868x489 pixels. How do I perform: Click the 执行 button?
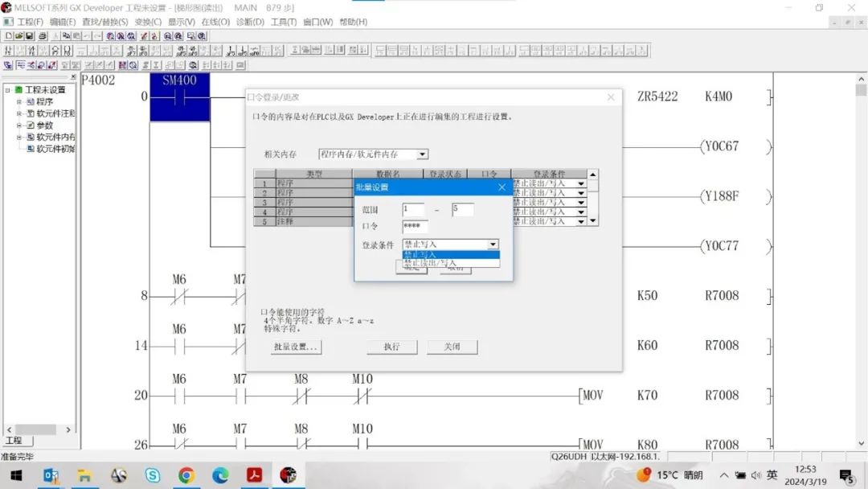pyautogui.click(x=391, y=347)
